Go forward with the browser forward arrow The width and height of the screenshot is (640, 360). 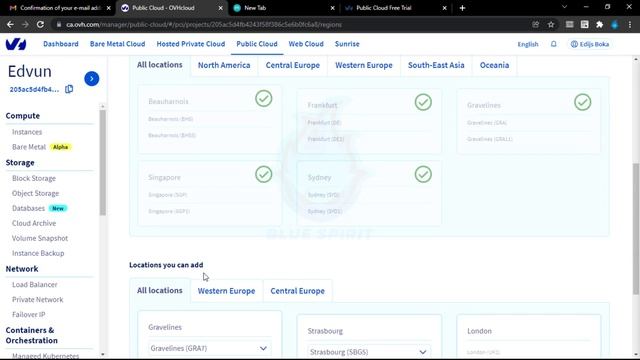[25, 24]
